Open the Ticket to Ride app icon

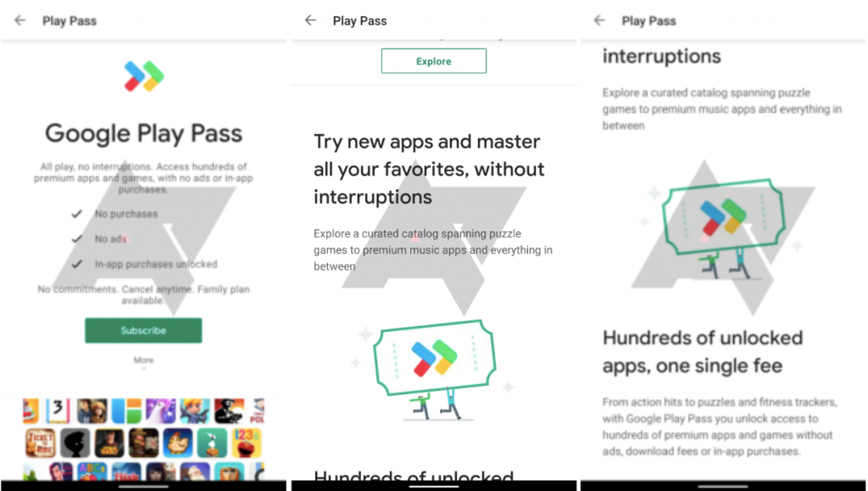(x=41, y=443)
